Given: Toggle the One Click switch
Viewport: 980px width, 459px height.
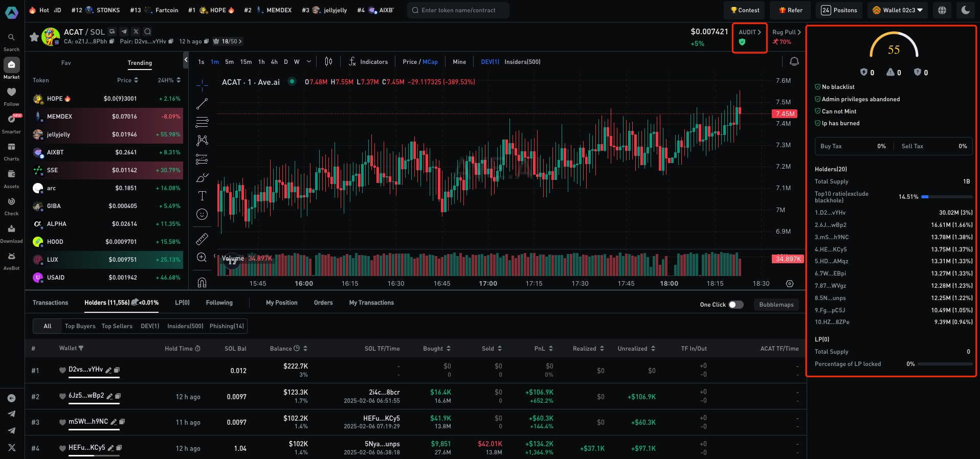Looking at the screenshot, I should 736,305.
